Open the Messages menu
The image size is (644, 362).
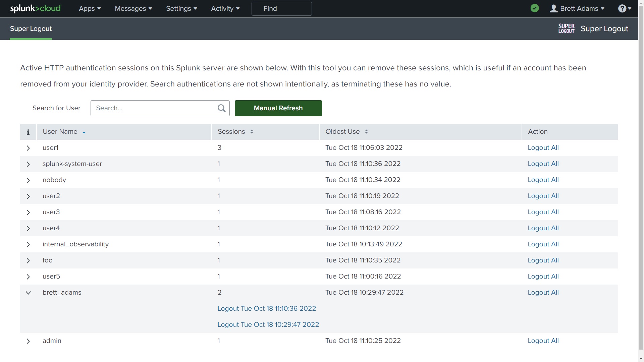tap(133, 8)
